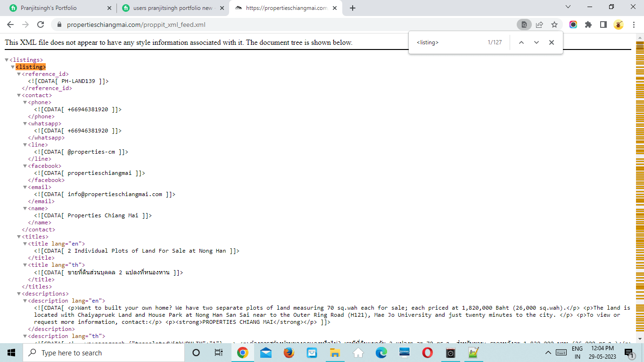Collapse the reference_id node

point(19,74)
